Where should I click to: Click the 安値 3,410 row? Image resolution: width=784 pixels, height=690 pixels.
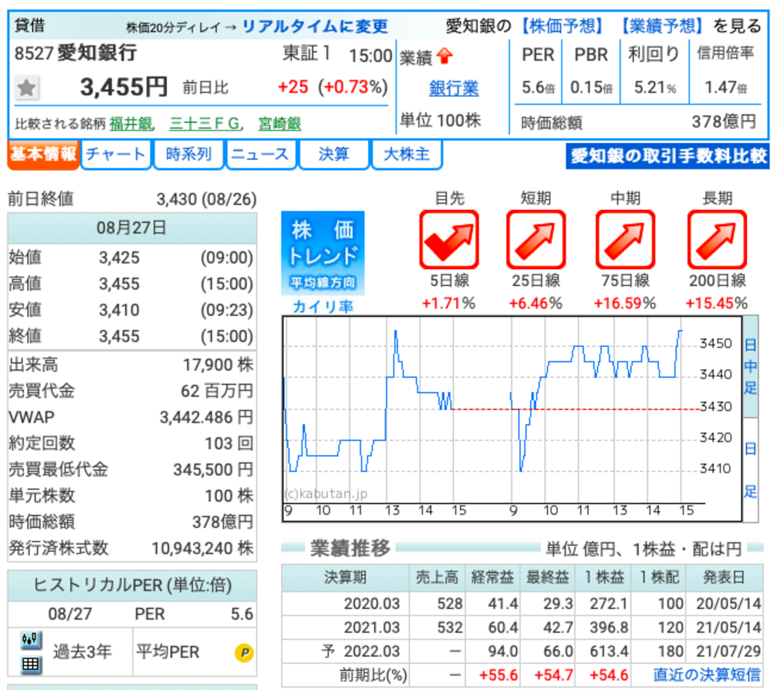tap(131, 310)
